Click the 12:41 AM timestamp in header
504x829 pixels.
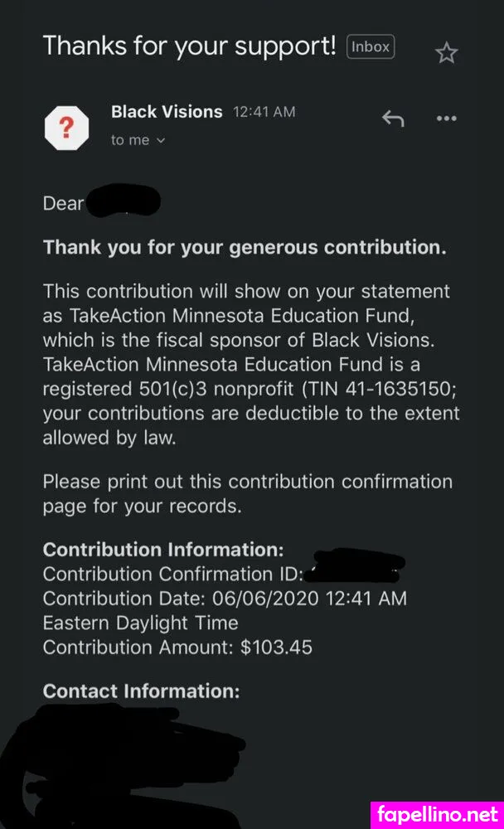pos(264,112)
